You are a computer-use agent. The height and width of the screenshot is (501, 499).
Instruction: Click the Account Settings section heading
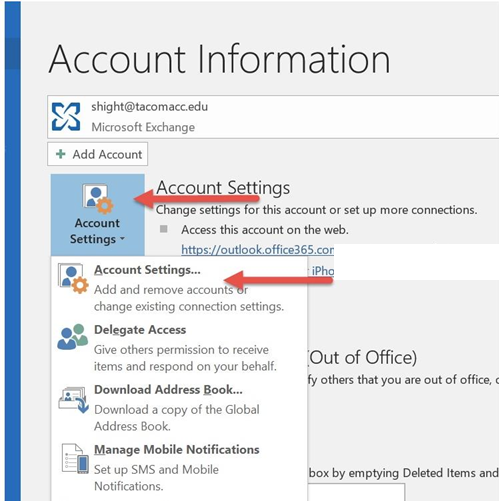pyautogui.click(x=223, y=188)
